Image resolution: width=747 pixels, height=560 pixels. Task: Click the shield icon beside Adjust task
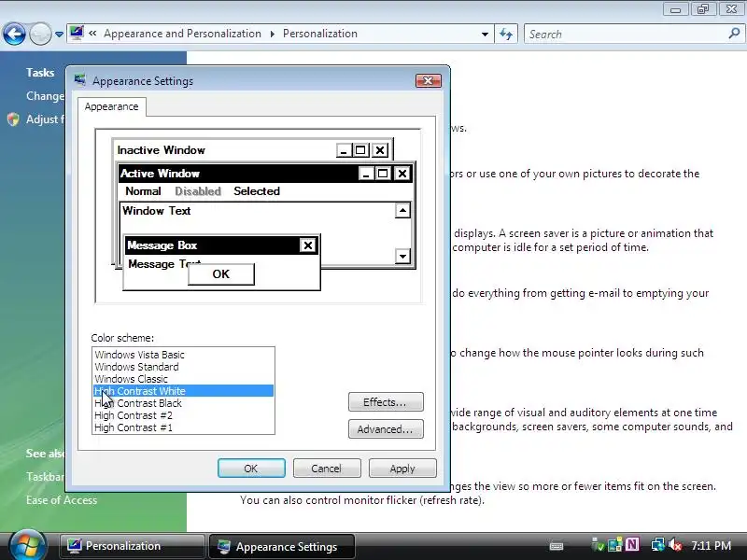(x=13, y=119)
